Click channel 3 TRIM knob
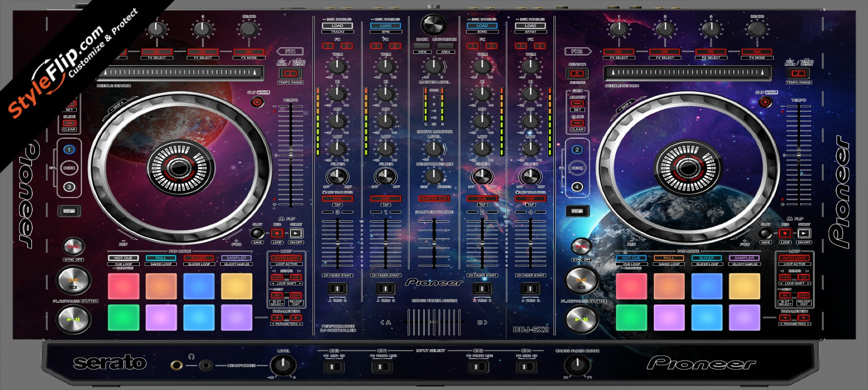The image size is (868, 390). 337,66
